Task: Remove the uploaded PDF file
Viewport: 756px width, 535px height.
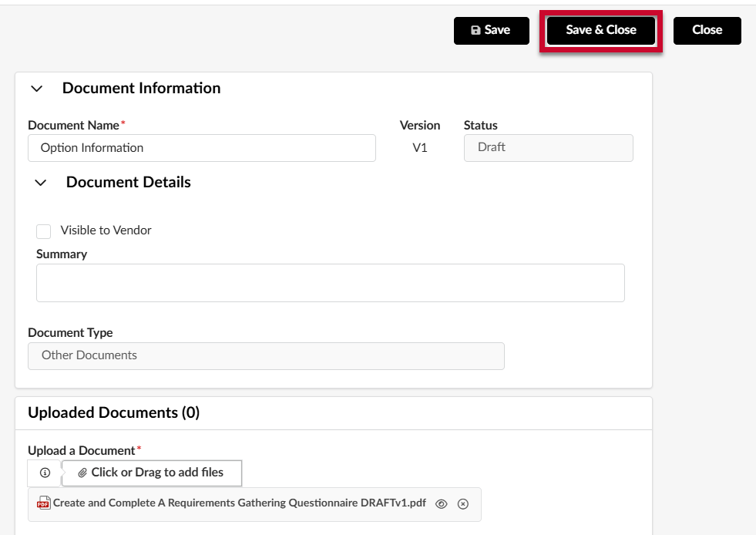Action: [x=463, y=504]
